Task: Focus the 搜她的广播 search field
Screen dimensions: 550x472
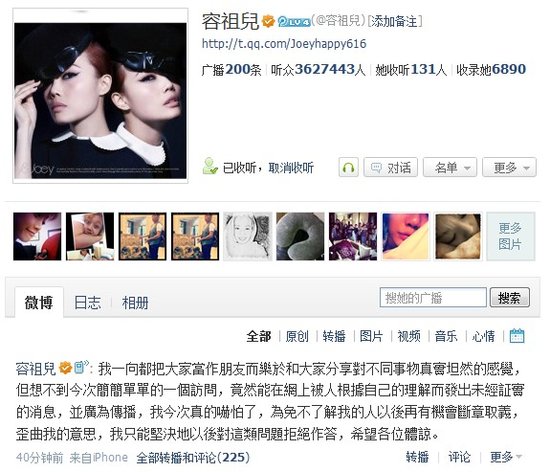Action: coord(433,298)
